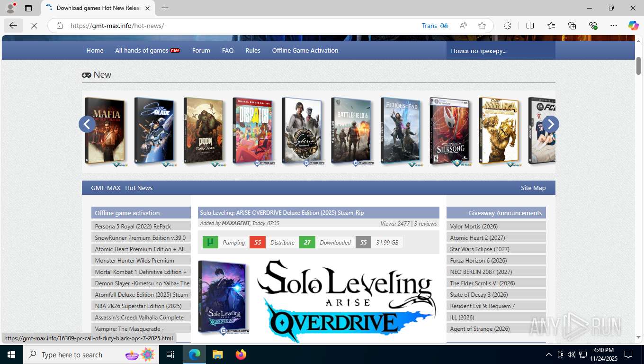View site information lock icon
This screenshot has height=364, width=644.
[60, 26]
